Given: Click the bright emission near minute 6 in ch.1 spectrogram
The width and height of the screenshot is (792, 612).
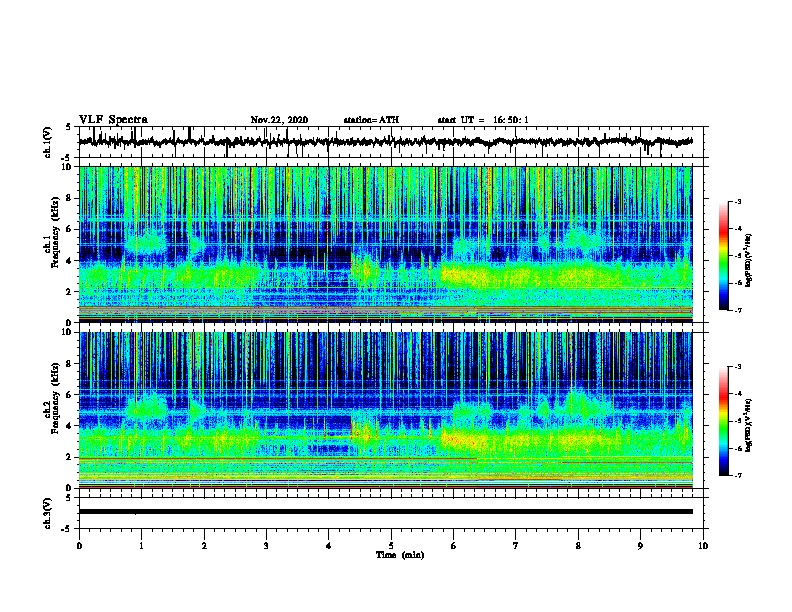Looking at the screenshot, I should coord(462,276).
